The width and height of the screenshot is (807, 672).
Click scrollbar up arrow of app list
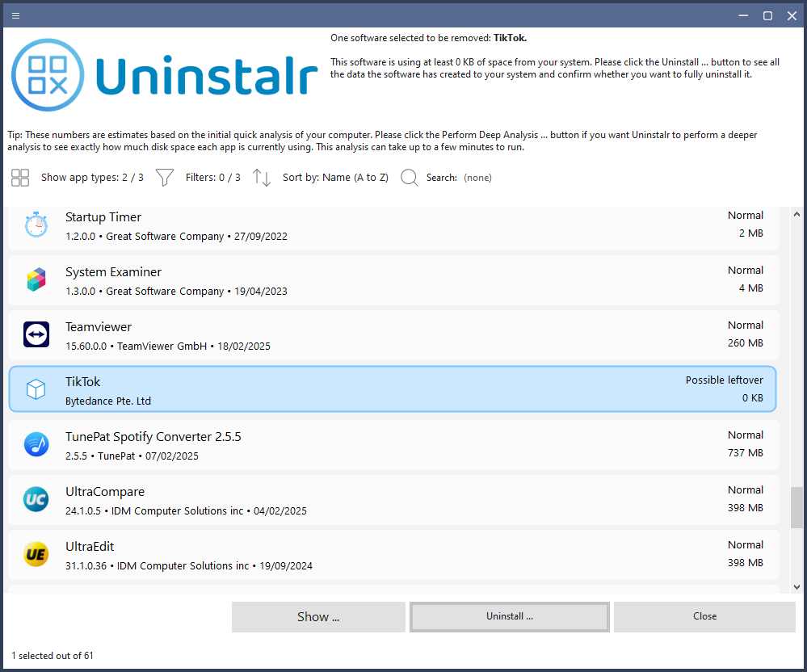click(796, 214)
